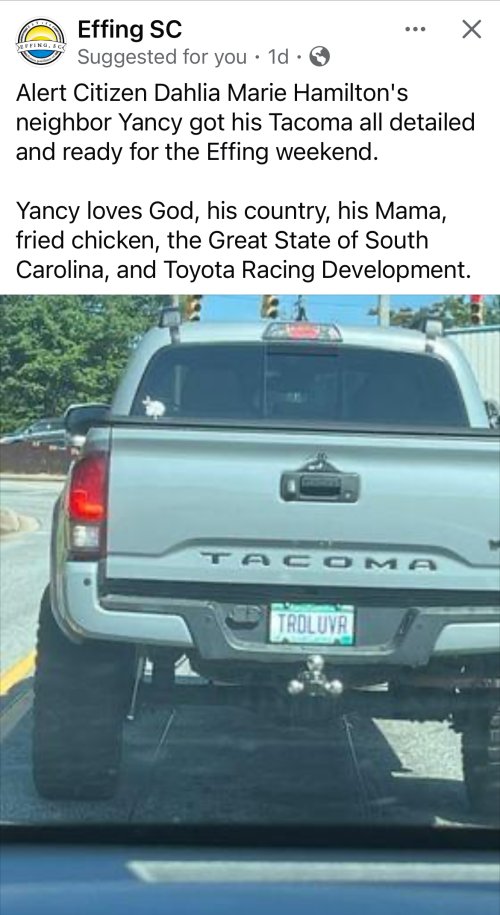Image resolution: width=500 pixels, height=915 pixels.
Task: Open the Effing SC page profile picture
Action: [x=41, y=41]
